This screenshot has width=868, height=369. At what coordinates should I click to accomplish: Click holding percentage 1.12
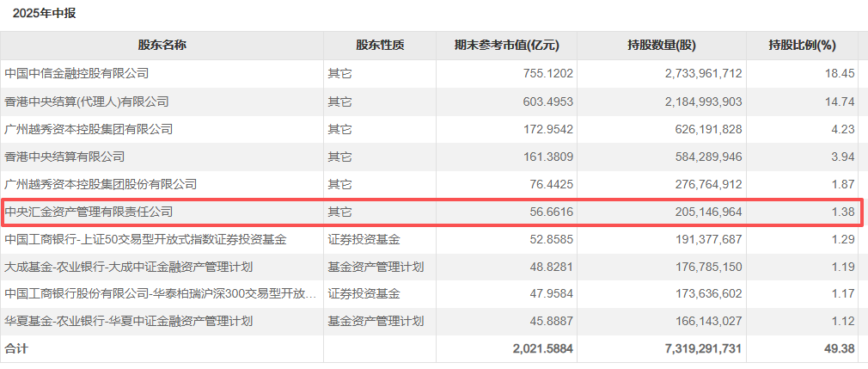[845, 321]
